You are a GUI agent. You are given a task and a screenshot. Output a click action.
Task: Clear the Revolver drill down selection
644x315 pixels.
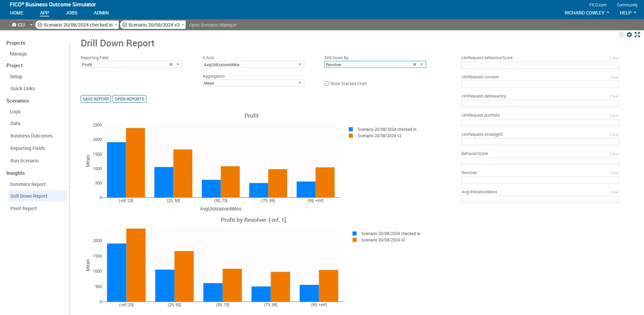pos(415,65)
